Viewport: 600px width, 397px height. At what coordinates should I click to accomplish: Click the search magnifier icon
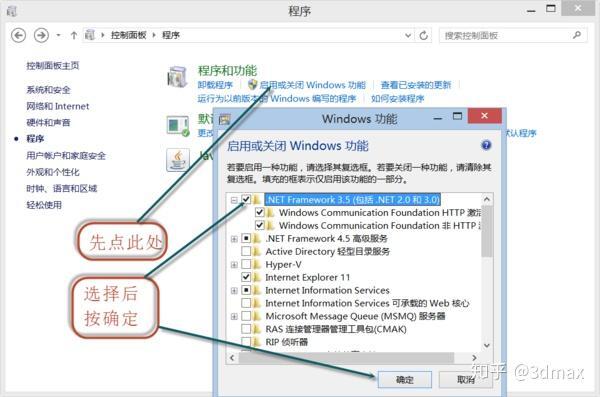[x=577, y=35]
